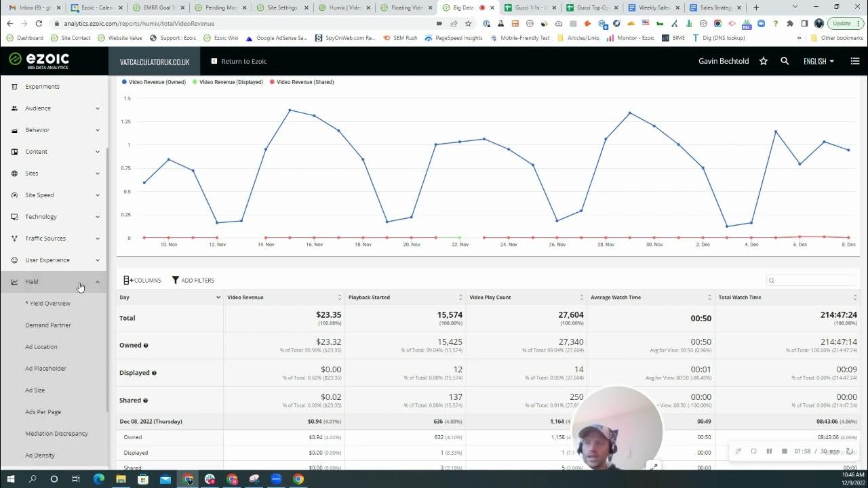The height and width of the screenshot is (488, 868).
Task: Collapse the Yield section chevron
Action: [97, 281]
